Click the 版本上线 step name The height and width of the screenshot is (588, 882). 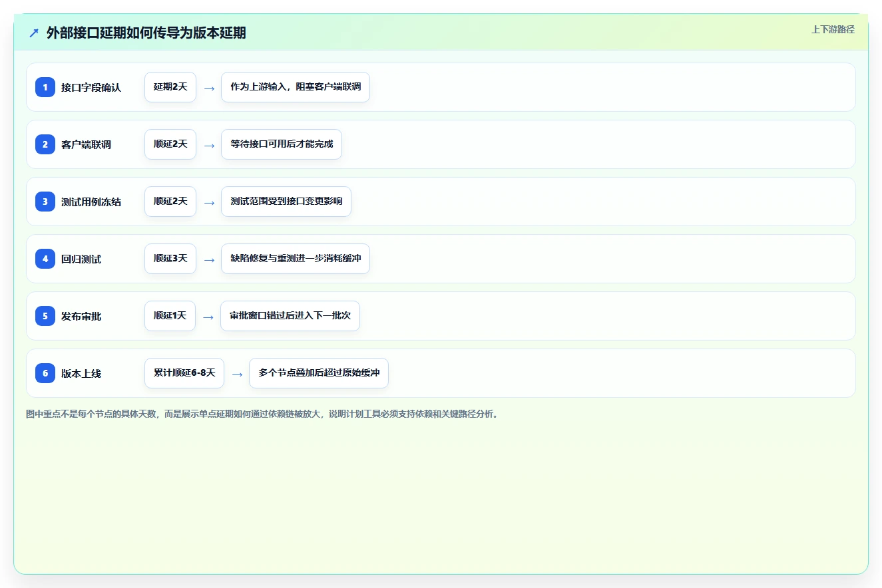(81, 373)
